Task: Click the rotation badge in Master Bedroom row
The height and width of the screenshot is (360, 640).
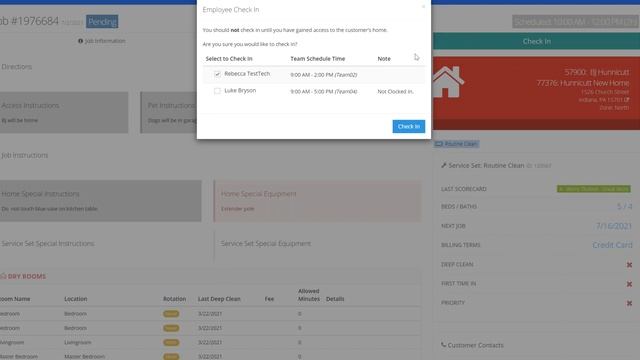Action: tap(171, 357)
